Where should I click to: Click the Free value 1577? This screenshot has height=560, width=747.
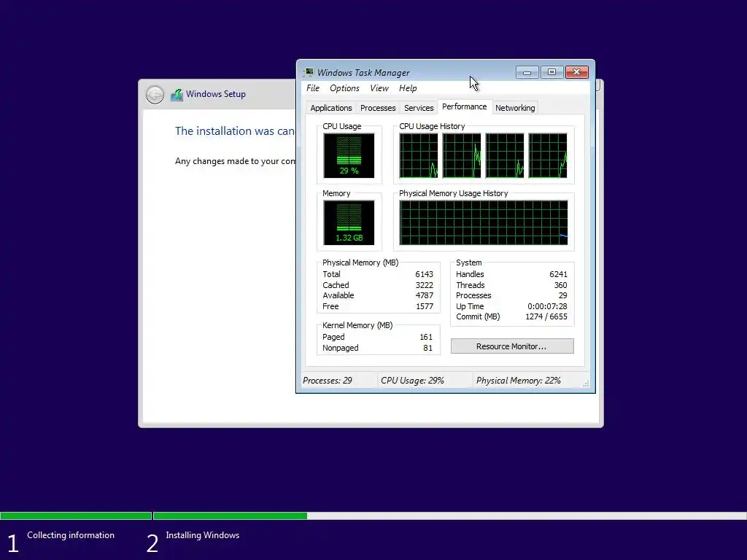pyautogui.click(x=424, y=307)
